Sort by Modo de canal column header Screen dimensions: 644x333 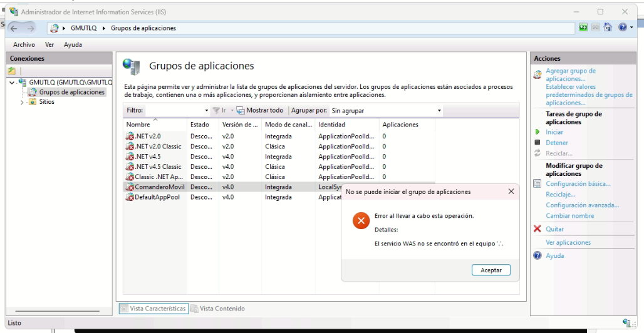tap(289, 125)
